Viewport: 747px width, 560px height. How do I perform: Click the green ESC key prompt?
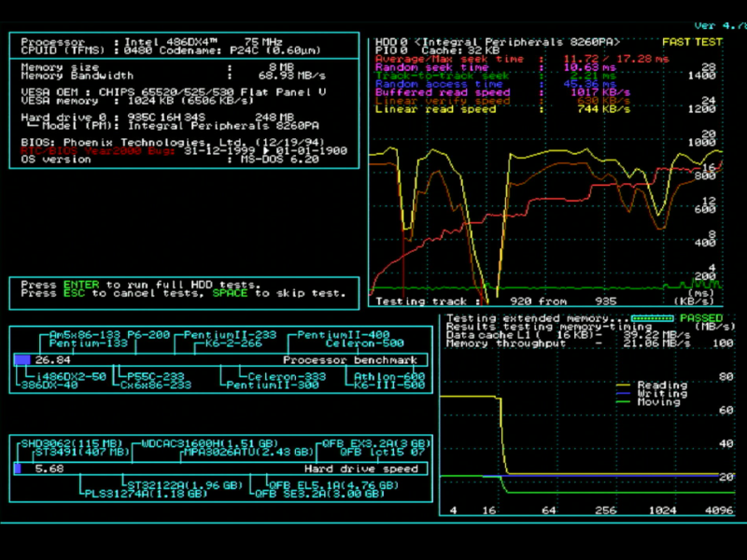tap(74, 293)
